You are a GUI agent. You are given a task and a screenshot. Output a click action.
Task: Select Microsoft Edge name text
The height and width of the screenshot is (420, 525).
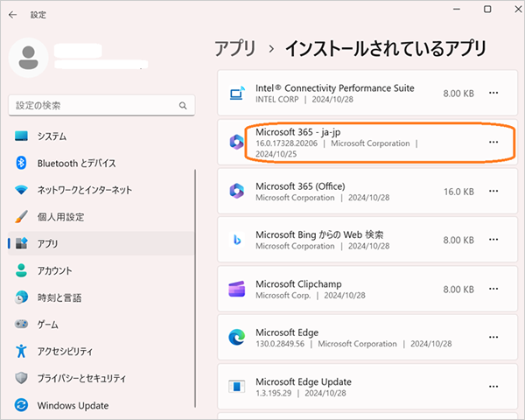(x=287, y=332)
